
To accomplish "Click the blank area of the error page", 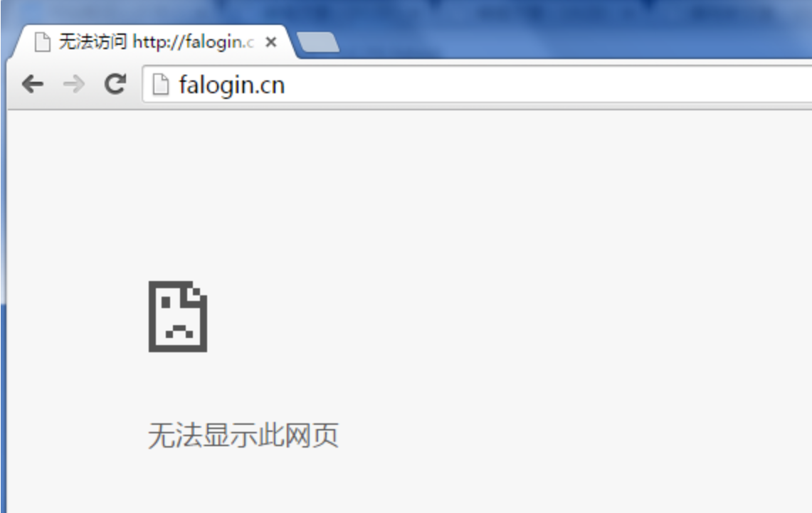I will 518,311.
